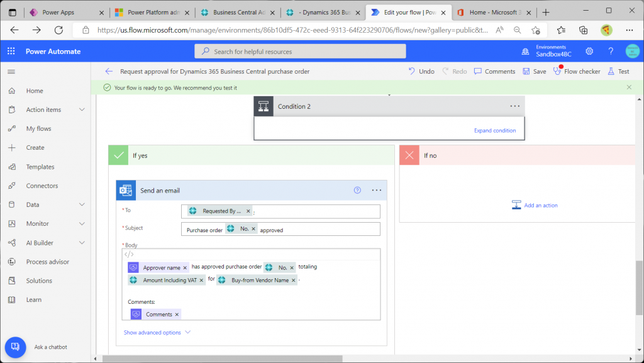The image size is (644, 363).
Task: Open the Ask a chatbot button
Action: pos(15,347)
